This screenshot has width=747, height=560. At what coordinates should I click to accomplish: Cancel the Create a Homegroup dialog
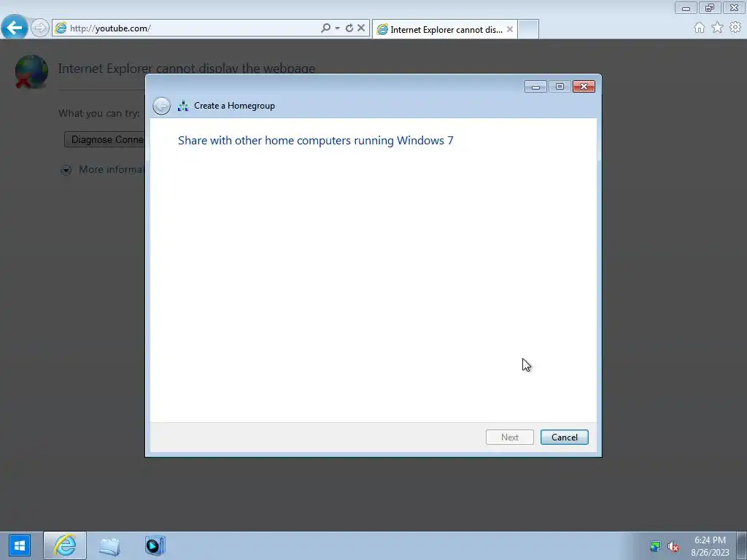565,437
